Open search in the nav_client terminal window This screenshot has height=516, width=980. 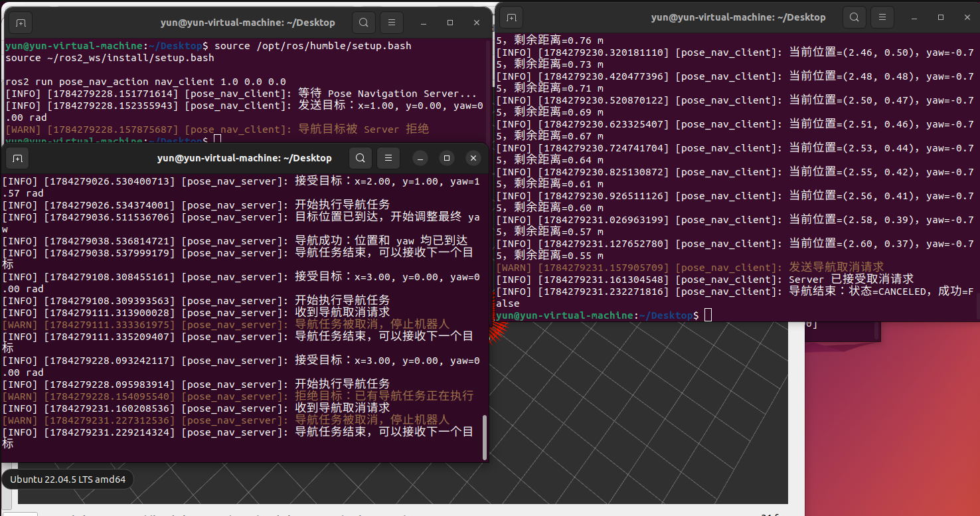(364, 23)
